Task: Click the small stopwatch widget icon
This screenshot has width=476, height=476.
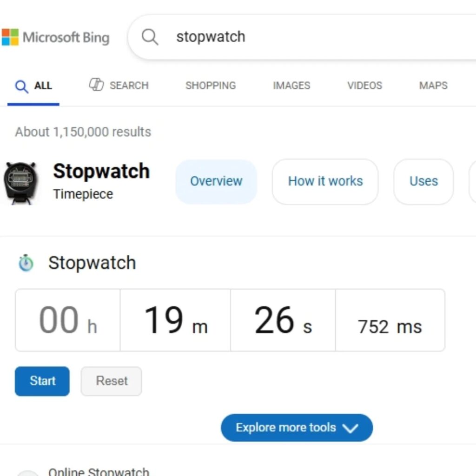Action: (26, 263)
